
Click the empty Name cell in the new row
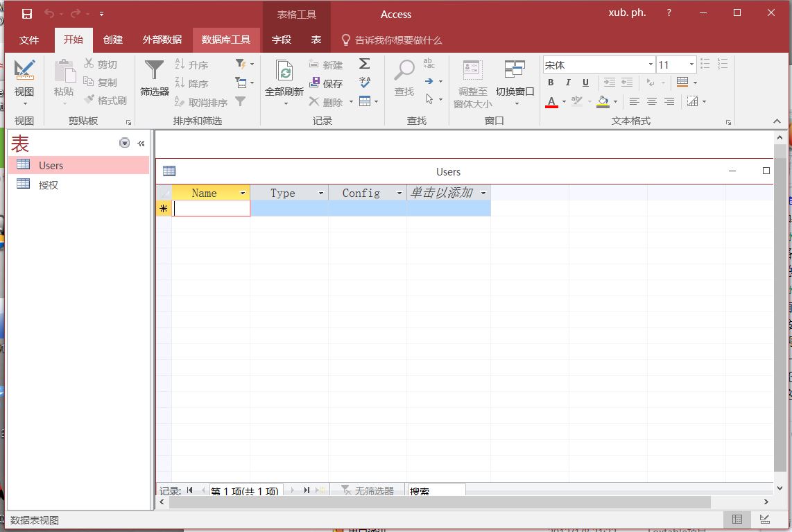coord(211,209)
